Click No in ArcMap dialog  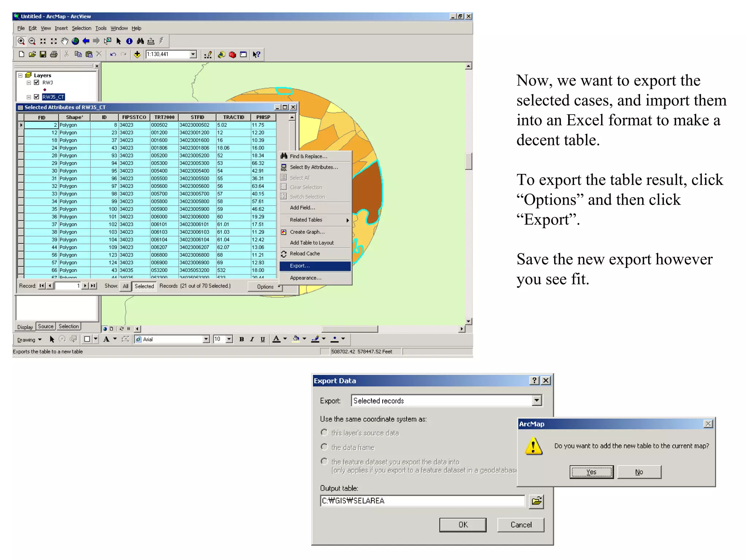(x=639, y=472)
